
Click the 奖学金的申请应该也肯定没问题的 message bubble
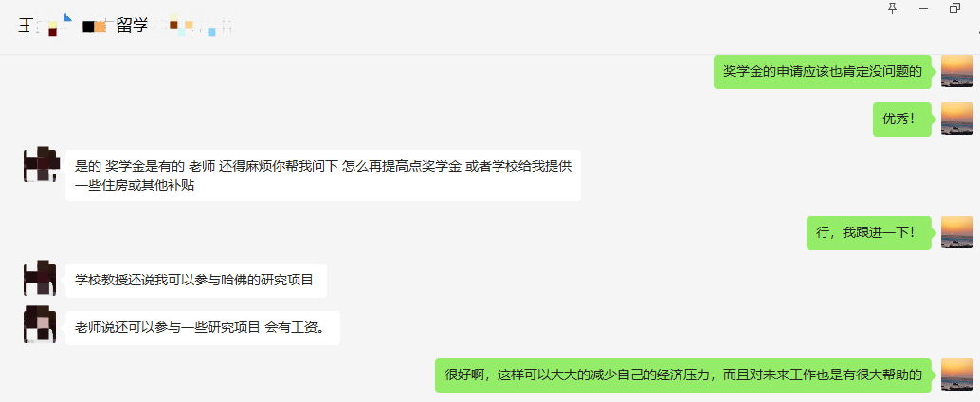tap(823, 71)
